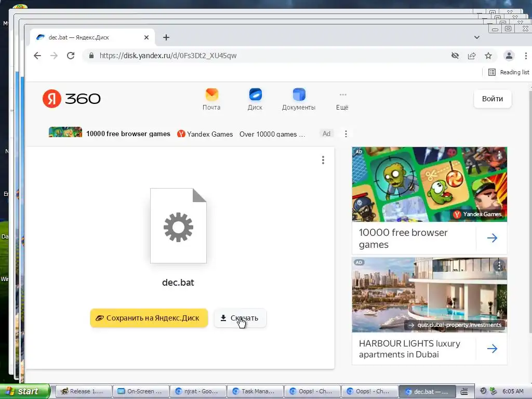532x399 pixels.
Task: Switch to njrat - Google taskbar item
Action: (x=198, y=392)
